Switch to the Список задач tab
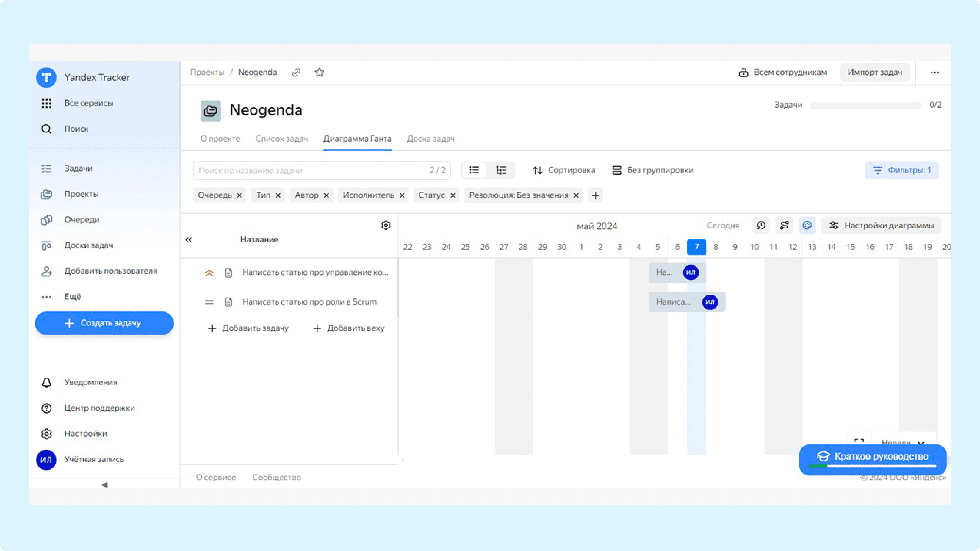980x551 pixels. (281, 139)
